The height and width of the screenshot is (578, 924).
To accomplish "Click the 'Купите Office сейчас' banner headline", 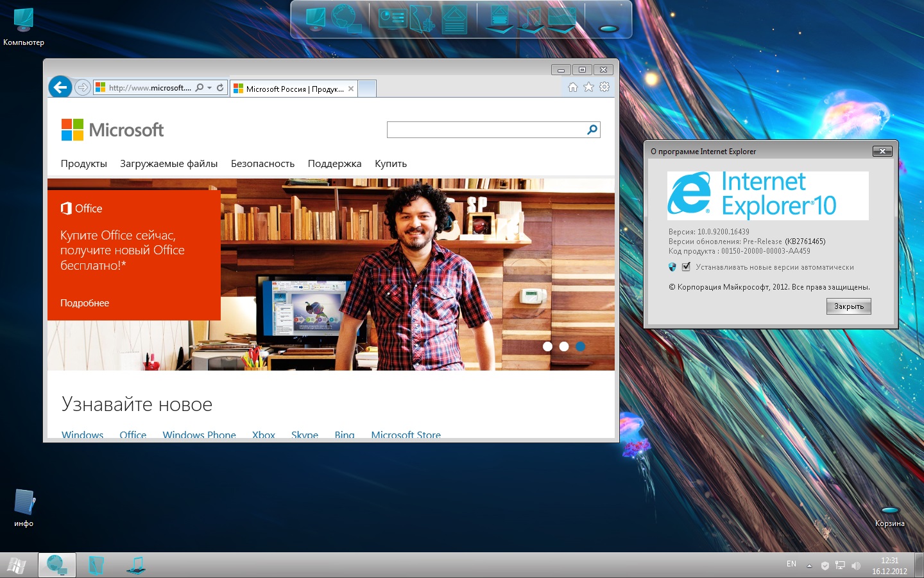I will click(123, 250).
